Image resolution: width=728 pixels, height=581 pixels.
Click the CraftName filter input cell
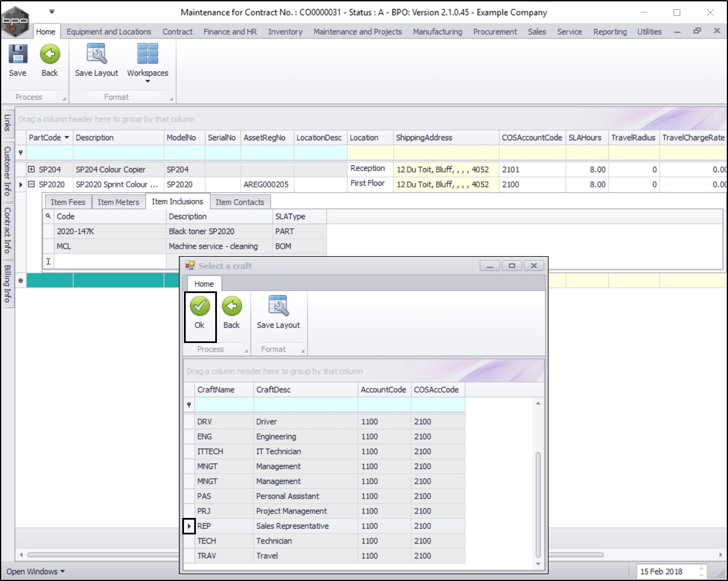click(224, 404)
